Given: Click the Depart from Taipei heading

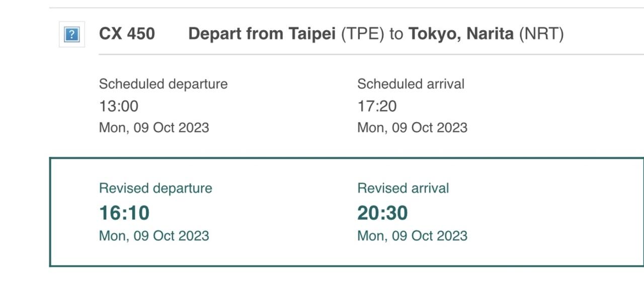Looking at the screenshot, I should (262, 34).
